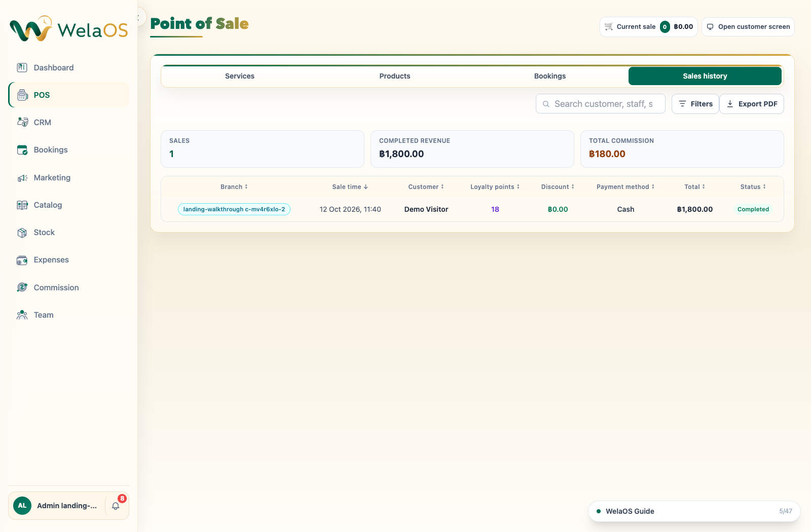
Task: Click the Marketing megaphone icon
Action: [22, 177]
